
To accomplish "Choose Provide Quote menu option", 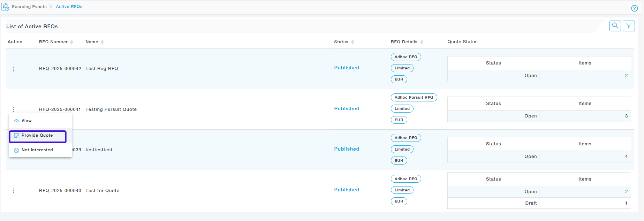I will coord(37,136).
